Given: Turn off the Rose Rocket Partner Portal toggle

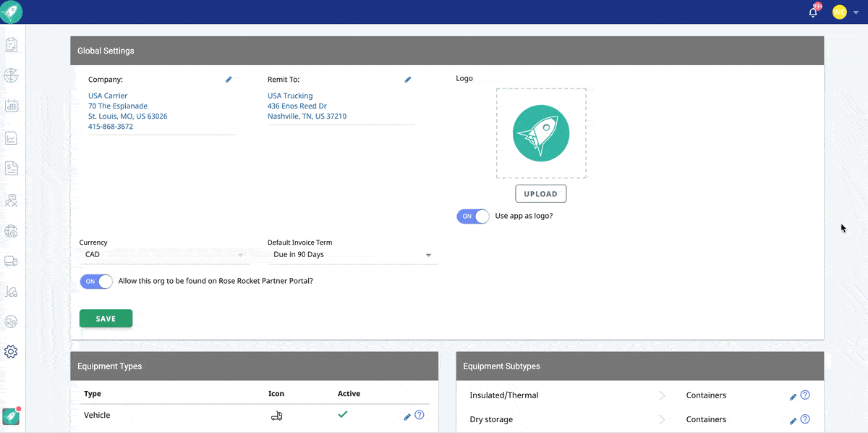Looking at the screenshot, I should [96, 282].
